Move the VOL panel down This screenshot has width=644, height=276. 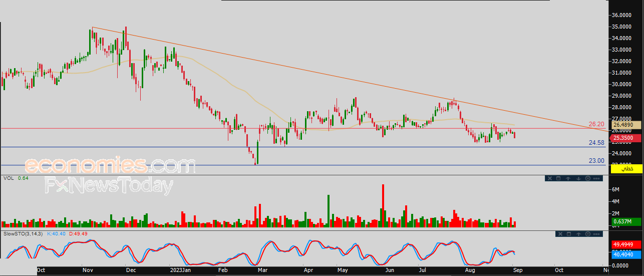578,178
